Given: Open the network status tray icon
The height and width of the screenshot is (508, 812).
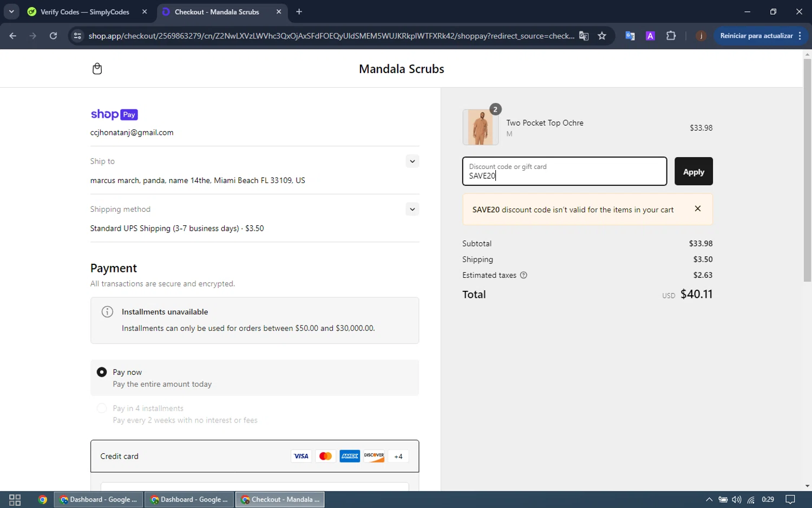Looking at the screenshot, I should click(751, 499).
